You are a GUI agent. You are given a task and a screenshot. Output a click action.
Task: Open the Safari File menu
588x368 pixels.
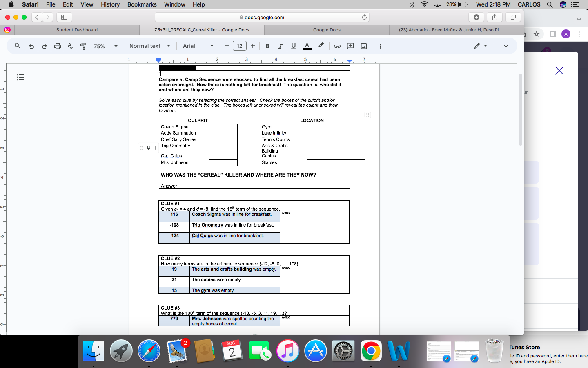[x=51, y=4]
